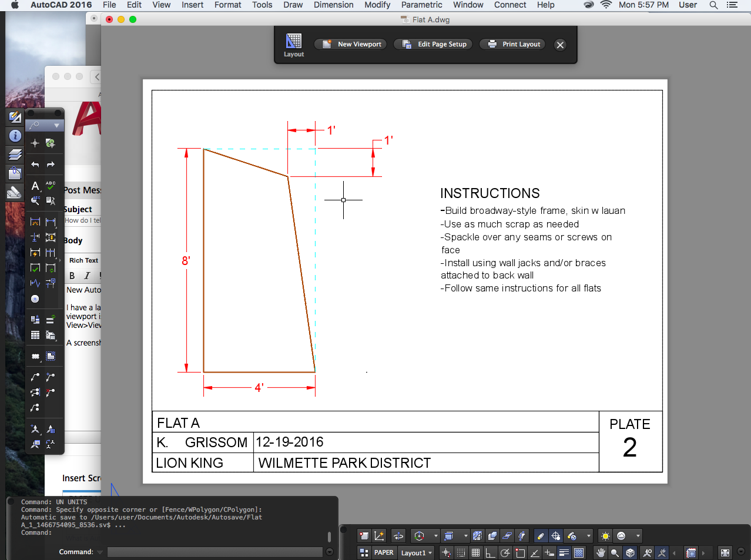Open the Dimension menu

[333, 5]
